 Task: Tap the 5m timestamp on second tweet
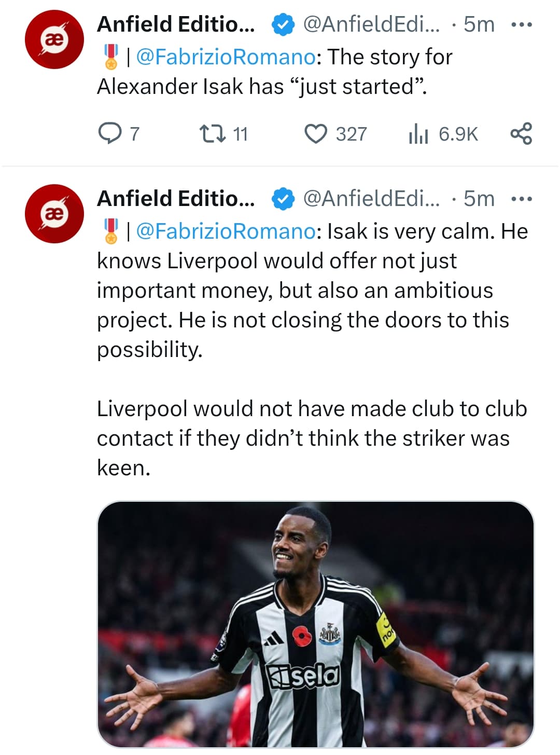(x=479, y=199)
